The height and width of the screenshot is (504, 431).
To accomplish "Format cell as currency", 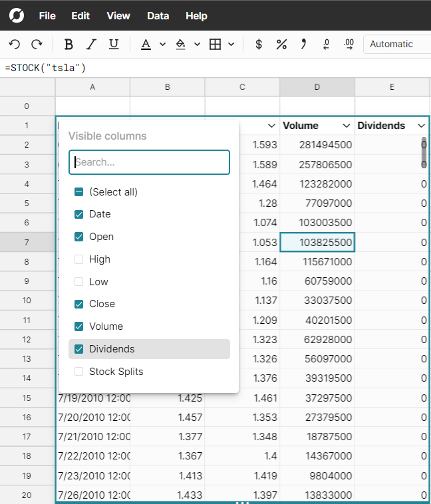I will pos(259,44).
